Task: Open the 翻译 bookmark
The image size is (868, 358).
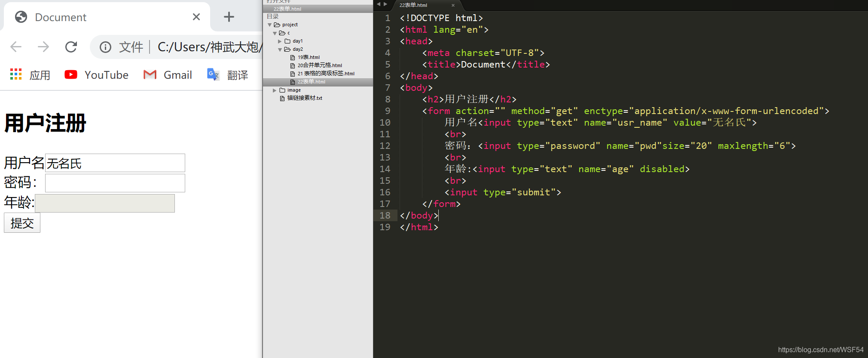Action: (227, 75)
